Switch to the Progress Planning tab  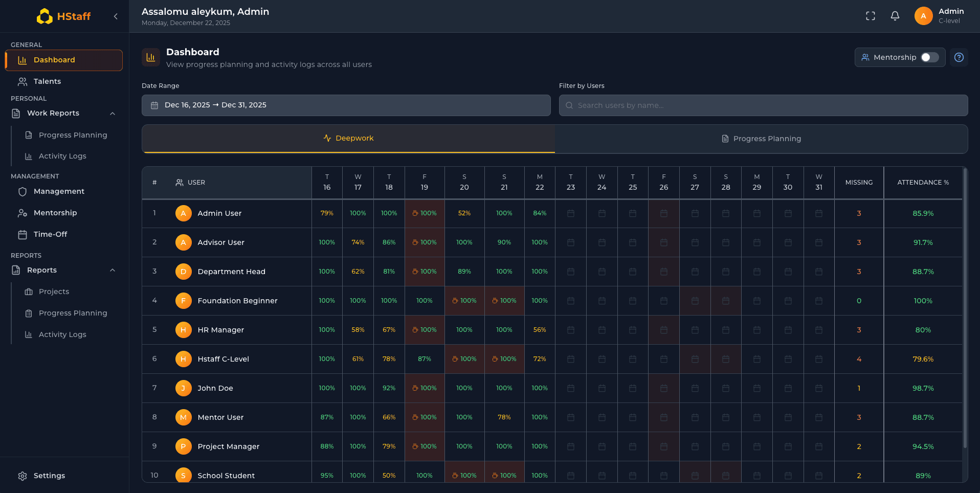point(762,138)
